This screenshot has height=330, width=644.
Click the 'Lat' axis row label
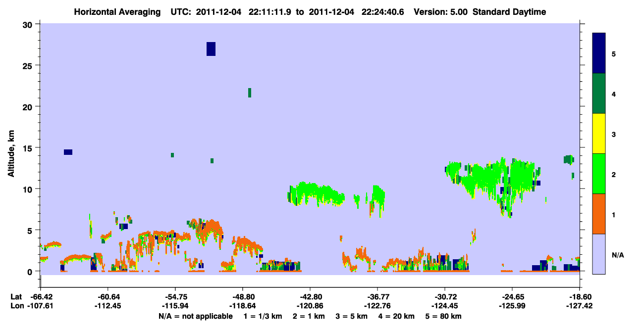pos(16,296)
